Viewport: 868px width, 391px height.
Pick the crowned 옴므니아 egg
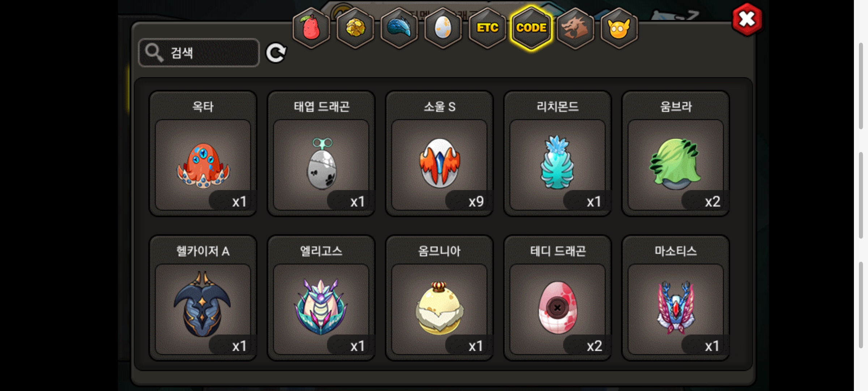tap(439, 298)
